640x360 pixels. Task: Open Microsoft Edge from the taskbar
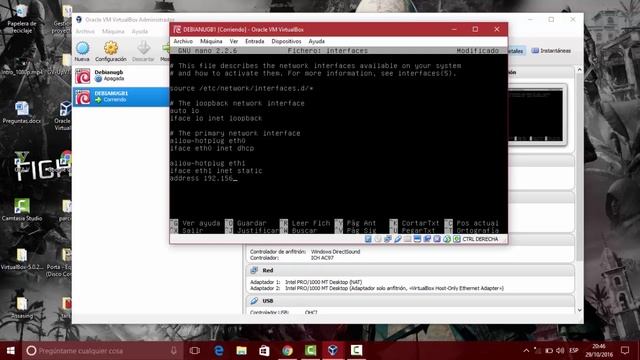[219, 350]
